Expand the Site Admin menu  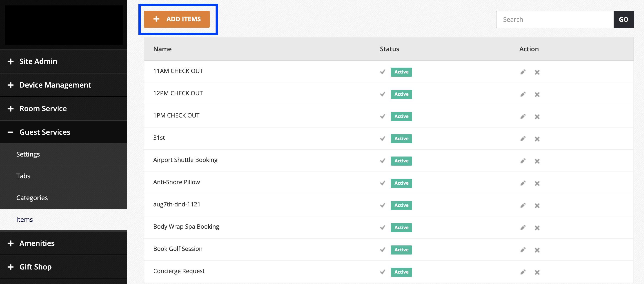point(38,61)
